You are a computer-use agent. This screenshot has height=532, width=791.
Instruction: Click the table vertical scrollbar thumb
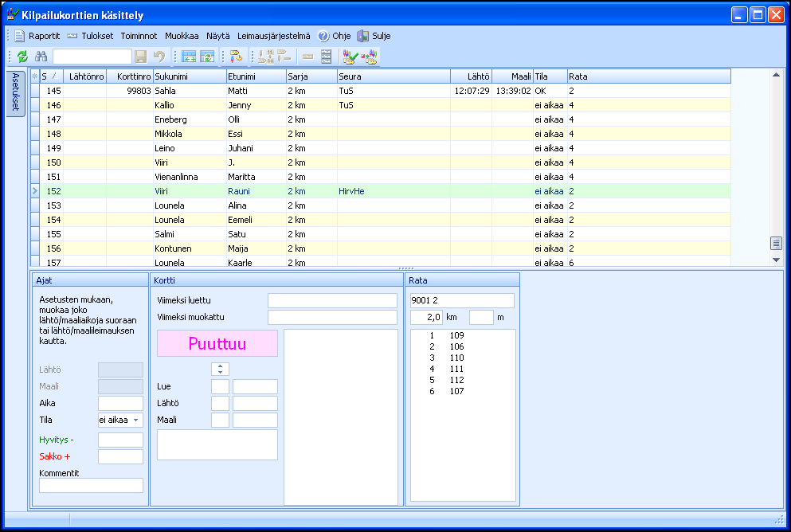coord(777,243)
